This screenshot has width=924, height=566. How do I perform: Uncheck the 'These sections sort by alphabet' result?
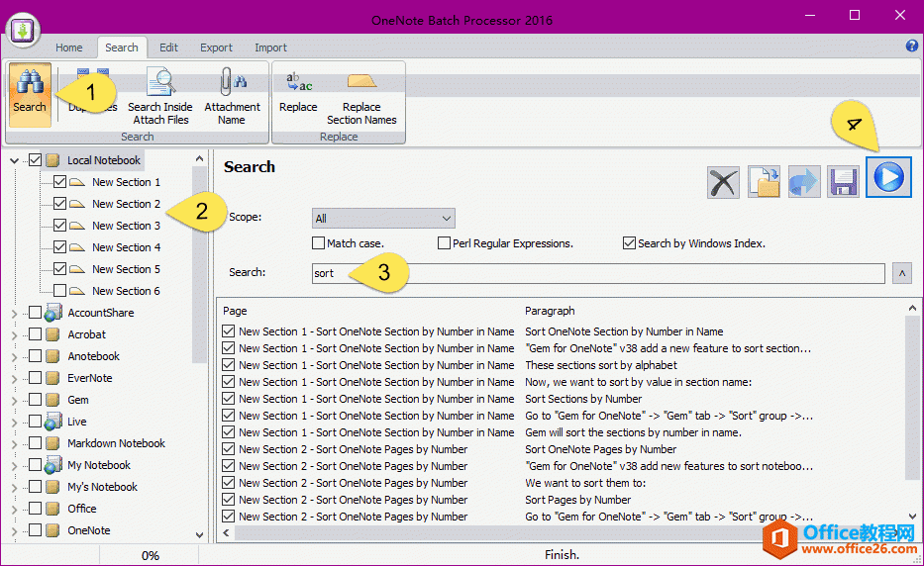[229, 365]
